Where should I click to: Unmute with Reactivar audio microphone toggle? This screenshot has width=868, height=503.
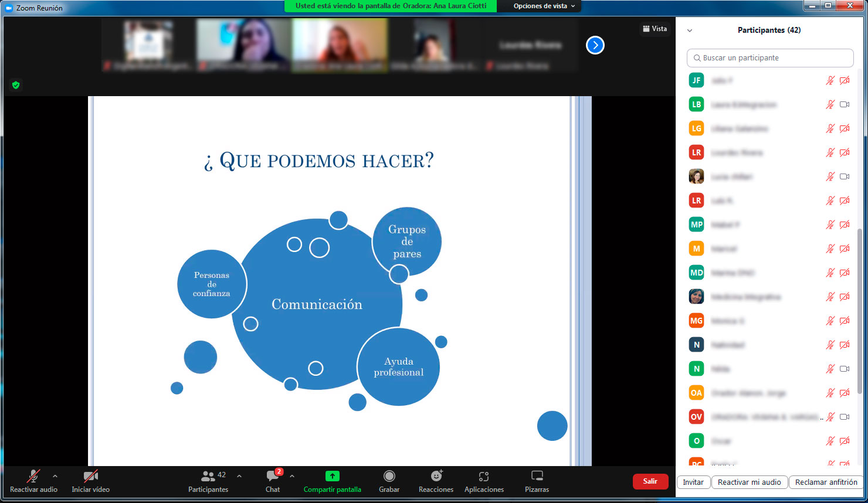33,477
